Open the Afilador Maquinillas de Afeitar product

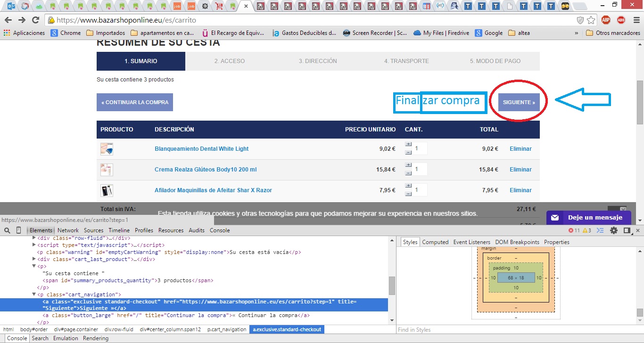click(213, 190)
